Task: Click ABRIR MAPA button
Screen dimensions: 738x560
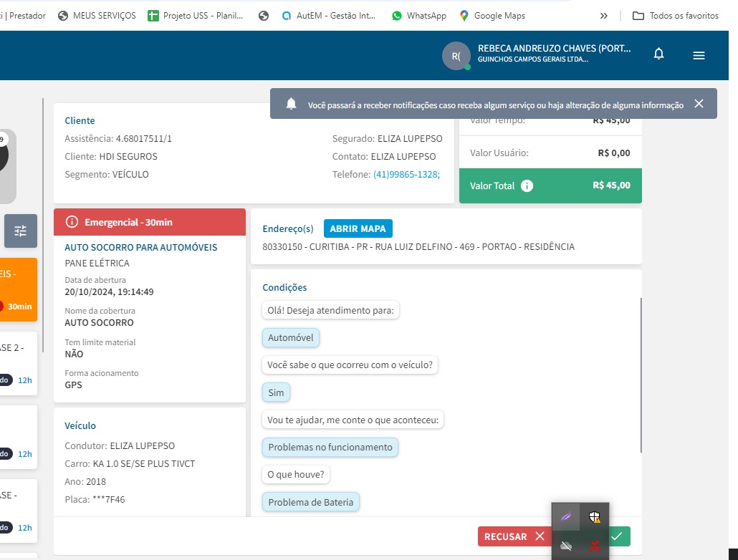Action: coord(358,228)
